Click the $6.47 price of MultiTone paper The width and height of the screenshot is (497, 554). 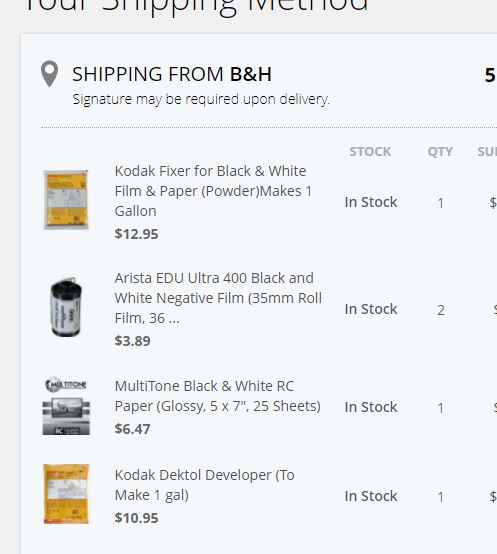pos(132,429)
